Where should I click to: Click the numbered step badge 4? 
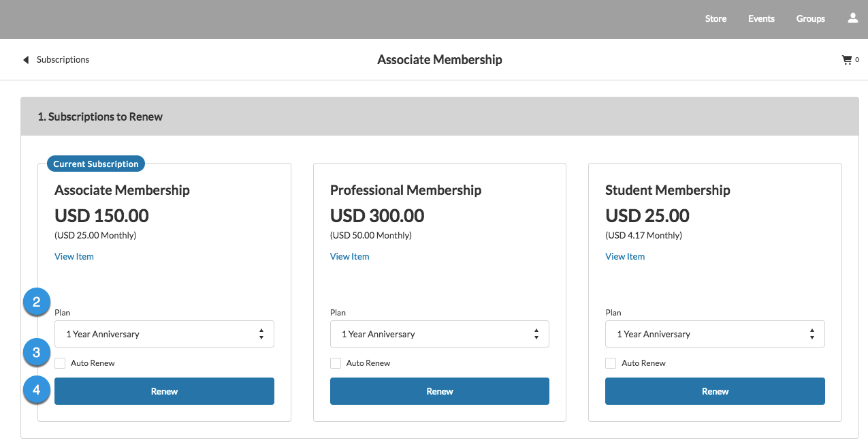(36, 389)
